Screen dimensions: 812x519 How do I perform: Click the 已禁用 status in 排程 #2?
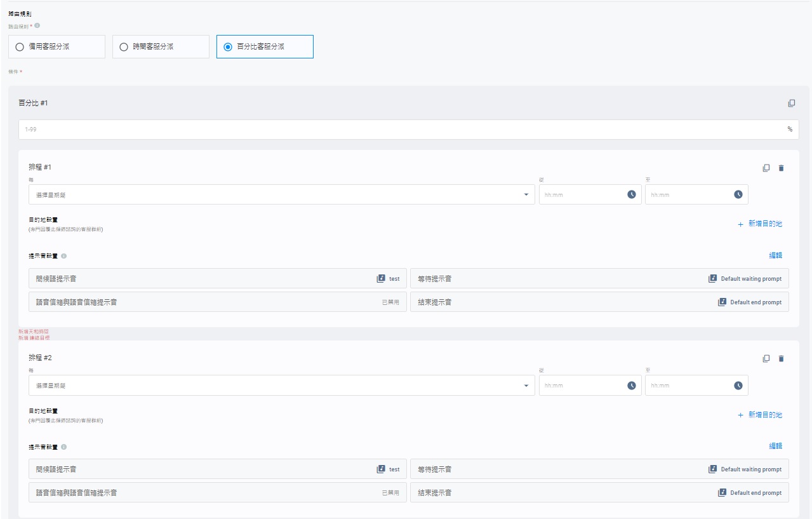coord(390,493)
